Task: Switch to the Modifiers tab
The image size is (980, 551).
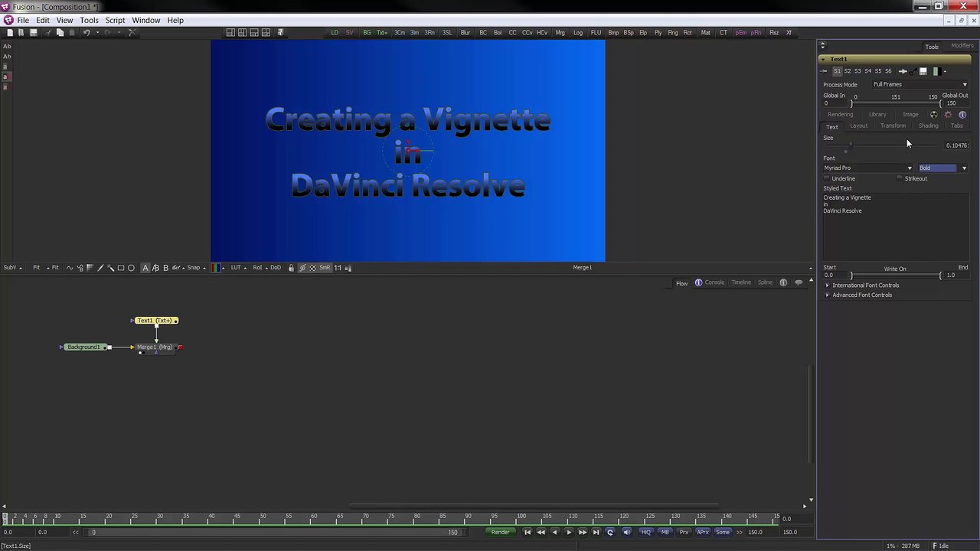Action: point(962,46)
